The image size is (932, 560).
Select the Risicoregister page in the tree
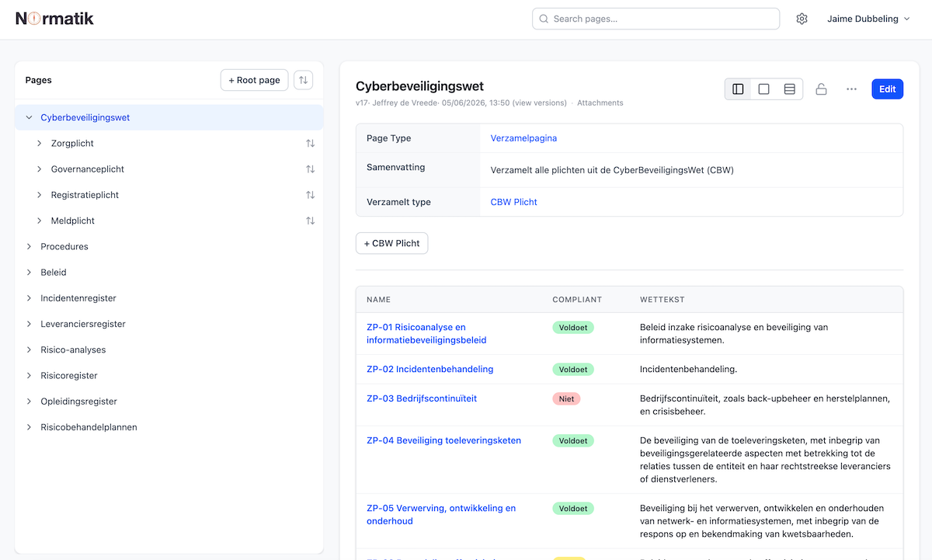click(69, 376)
